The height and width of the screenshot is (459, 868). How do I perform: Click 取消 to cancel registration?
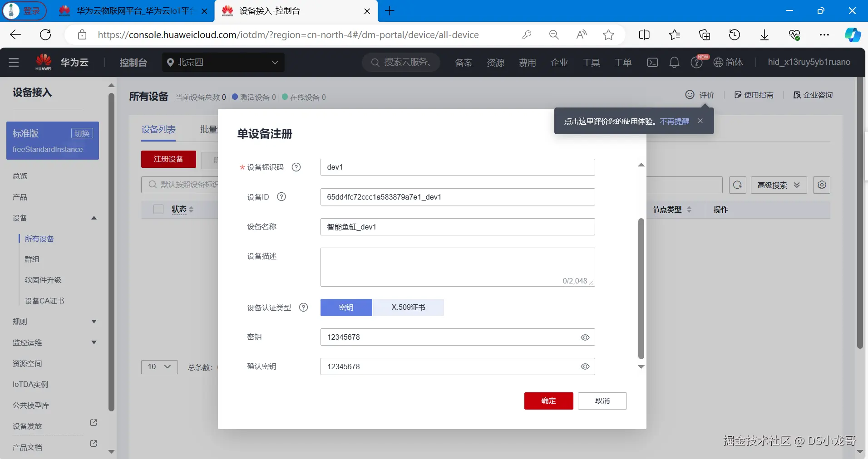coord(602,401)
